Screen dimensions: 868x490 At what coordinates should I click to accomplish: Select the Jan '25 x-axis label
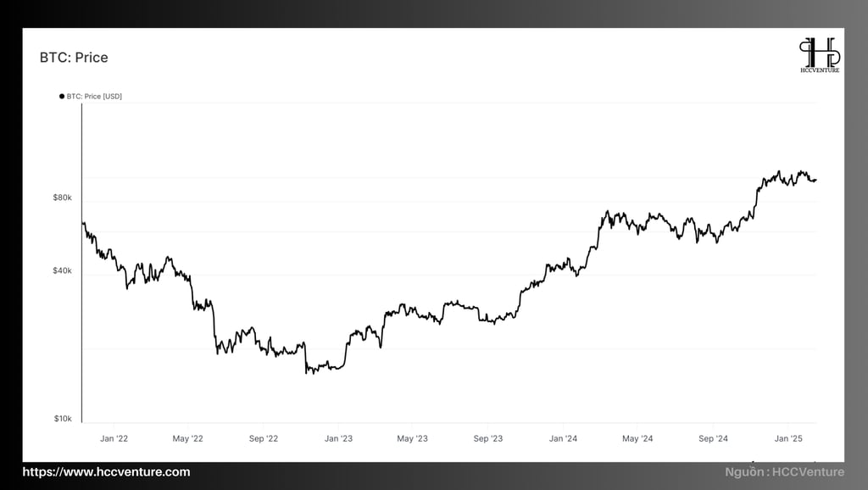[788, 438]
